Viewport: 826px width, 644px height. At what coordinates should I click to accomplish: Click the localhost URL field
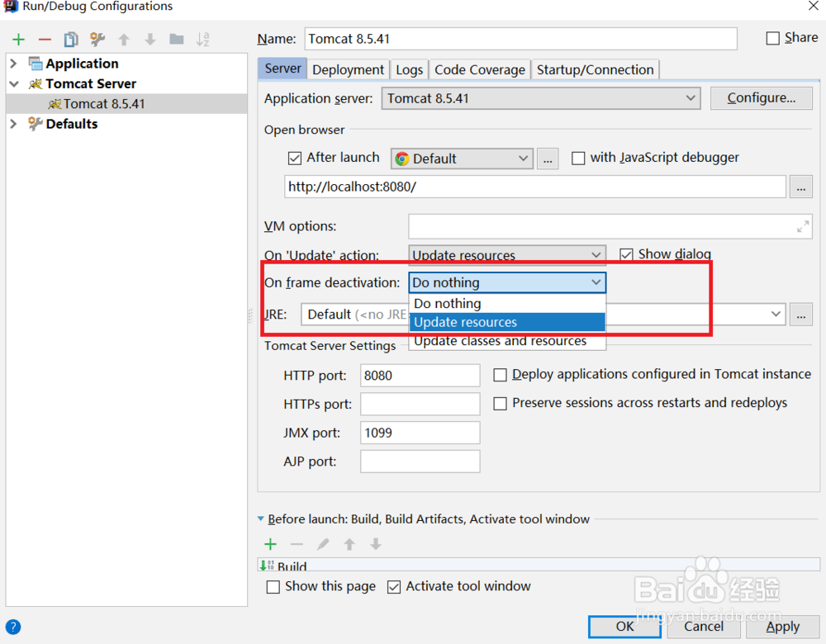535,187
